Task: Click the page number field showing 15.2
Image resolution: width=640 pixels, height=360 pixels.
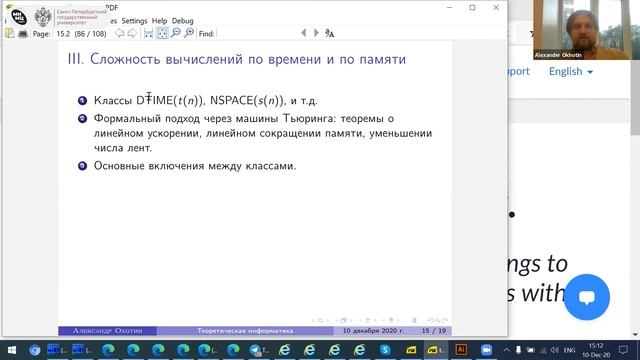Action: coord(63,33)
